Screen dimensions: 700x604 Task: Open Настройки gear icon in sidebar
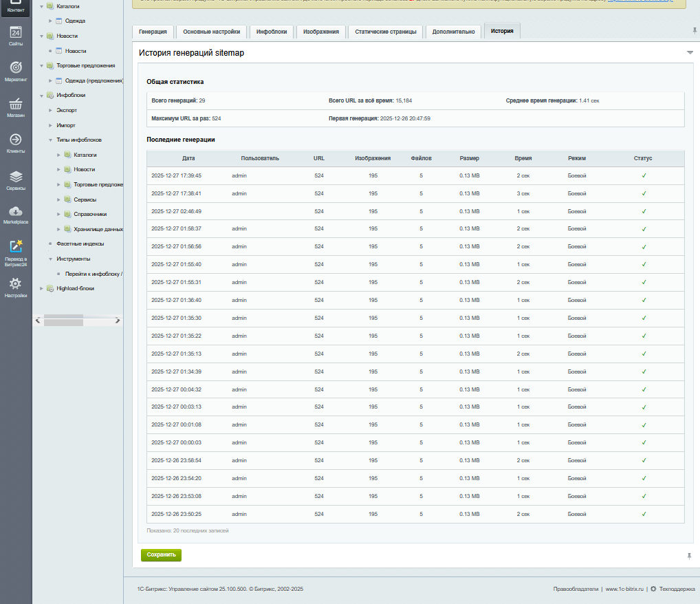(x=16, y=287)
